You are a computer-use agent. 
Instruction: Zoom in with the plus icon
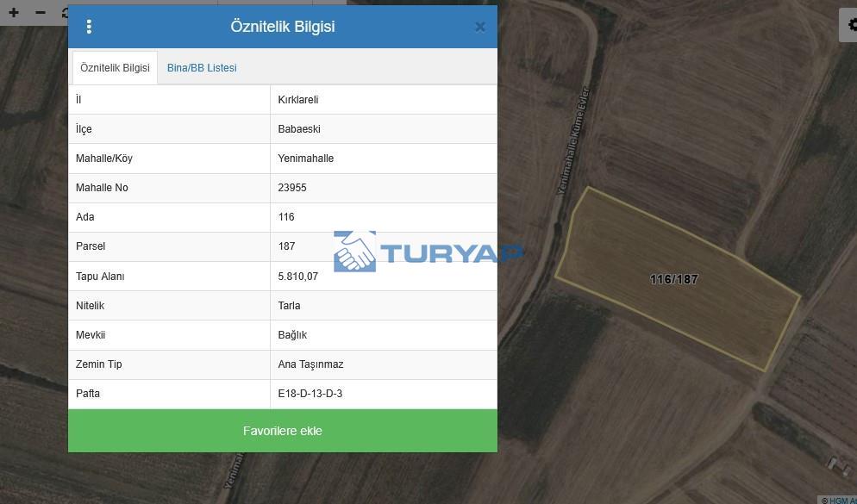click(14, 12)
